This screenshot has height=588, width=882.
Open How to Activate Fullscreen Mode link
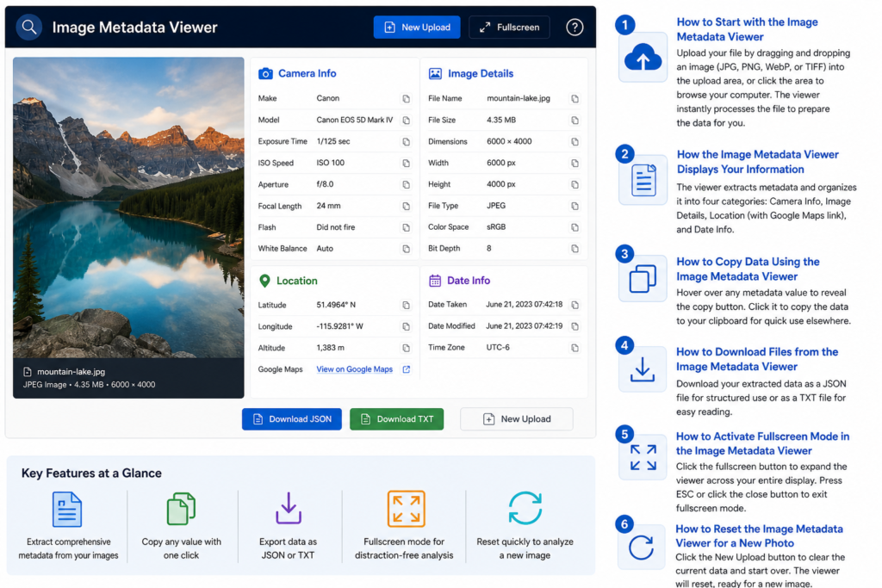coord(762,443)
